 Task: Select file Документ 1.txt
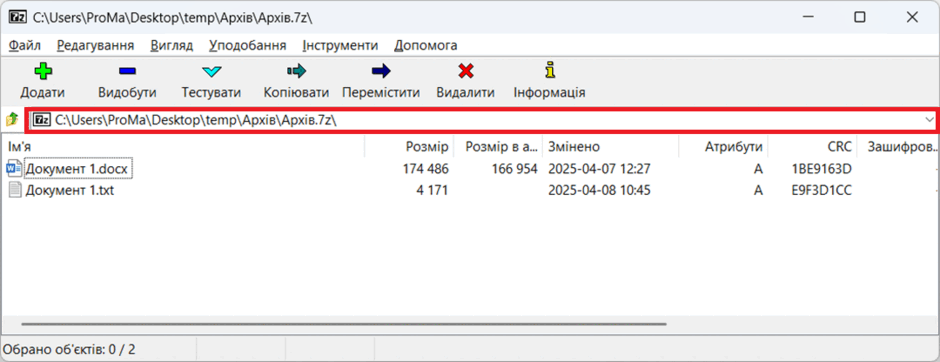pos(70,191)
